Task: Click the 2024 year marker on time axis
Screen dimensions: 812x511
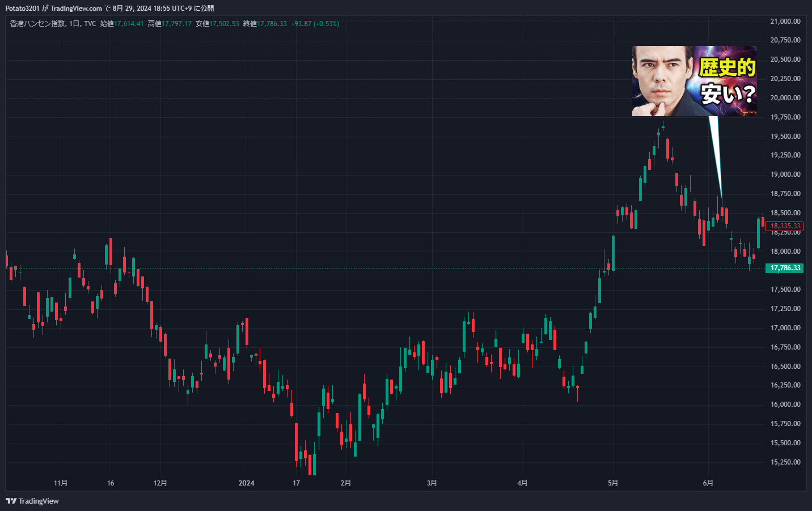Action: 246,483
